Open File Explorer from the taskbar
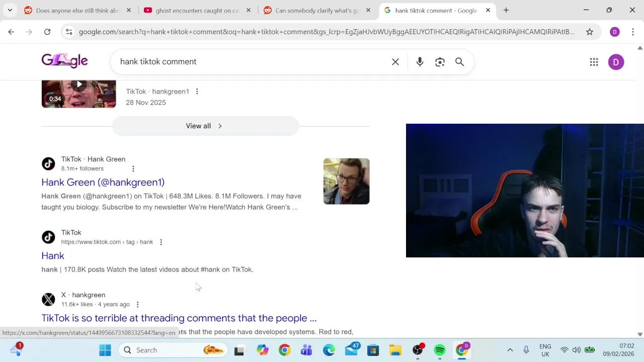 coord(395,350)
